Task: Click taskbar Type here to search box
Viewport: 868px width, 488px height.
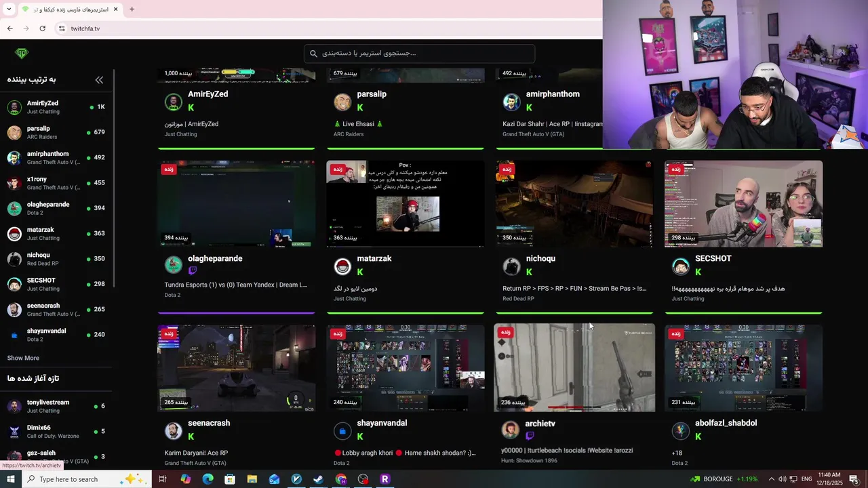Action: point(86,479)
